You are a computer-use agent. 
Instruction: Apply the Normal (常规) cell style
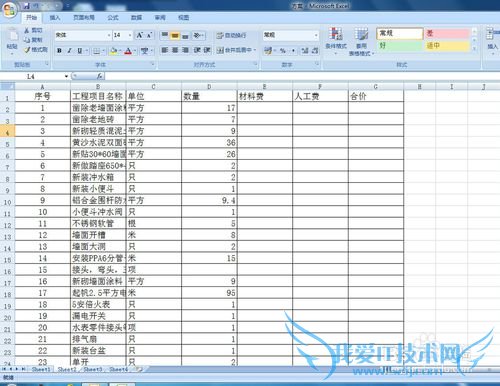(400, 34)
